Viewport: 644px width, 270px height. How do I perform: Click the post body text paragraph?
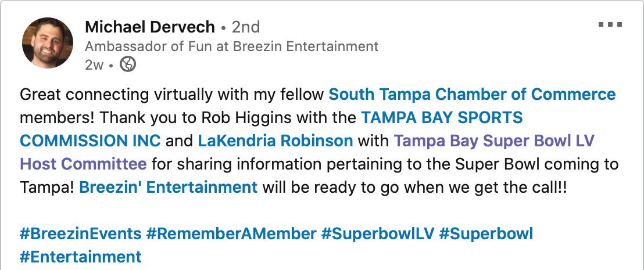click(x=319, y=141)
